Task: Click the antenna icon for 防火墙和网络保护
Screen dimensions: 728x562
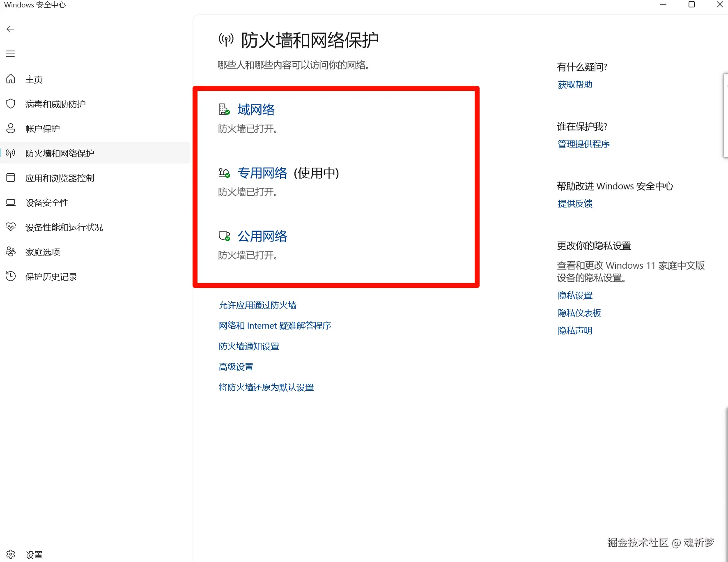Action: pyautogui.click(x=11, y=153)
